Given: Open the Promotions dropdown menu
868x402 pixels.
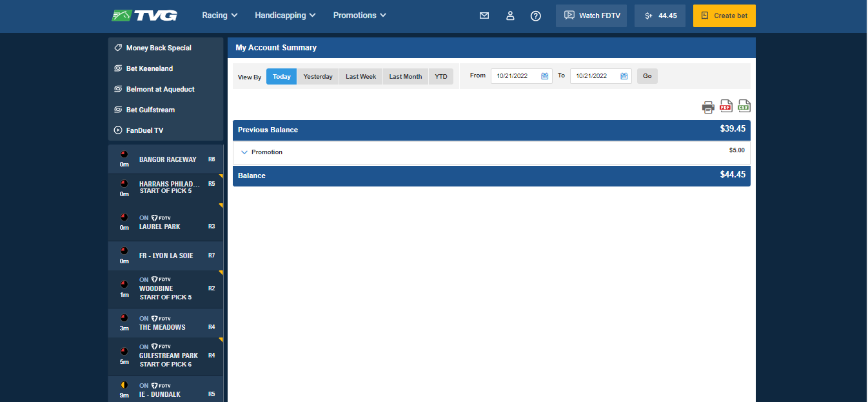Looking at the screenshot, I should pyautogui.click(x=360, y=15).
